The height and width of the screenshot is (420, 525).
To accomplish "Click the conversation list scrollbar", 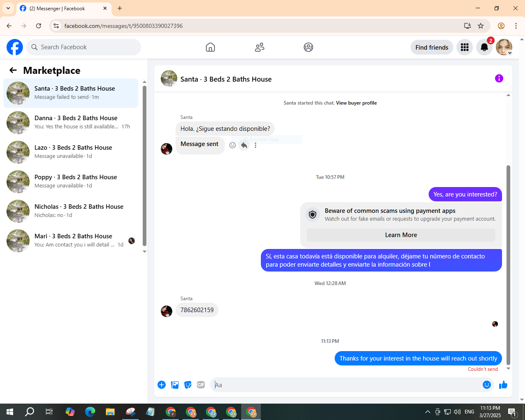I will (144, 166).
